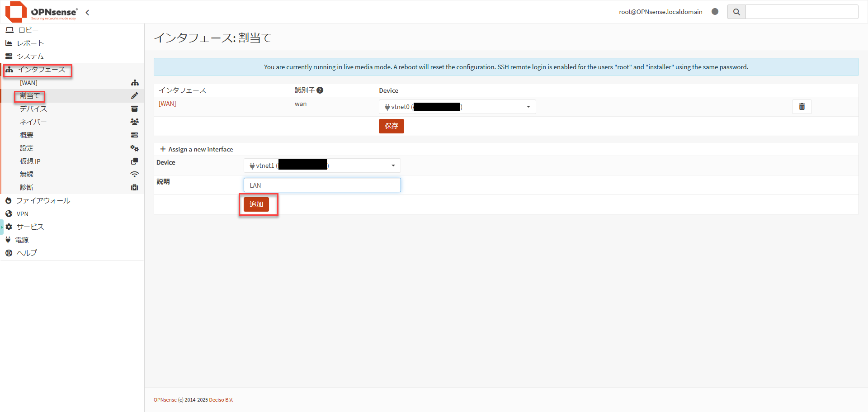The image size is (868, 412).
Task: Click the trash icon for WAN interface
Action: click(x=802, y=107)
